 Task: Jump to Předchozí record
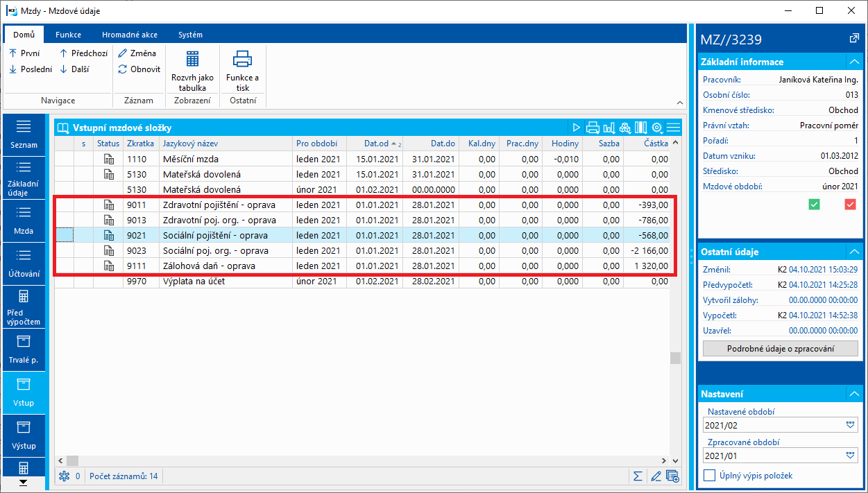click(x=83, y=53)
